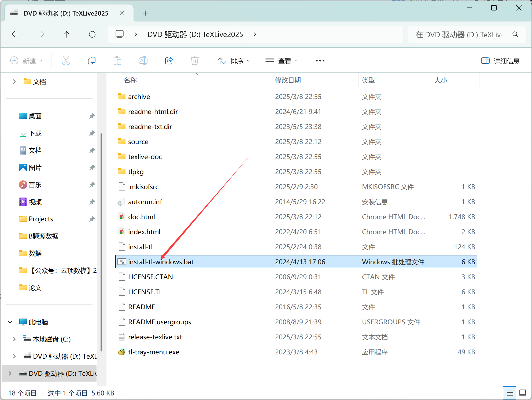532x400 pixels.
Task: Click the navigation pane vertical scrollbar
Action: point(101,241)
